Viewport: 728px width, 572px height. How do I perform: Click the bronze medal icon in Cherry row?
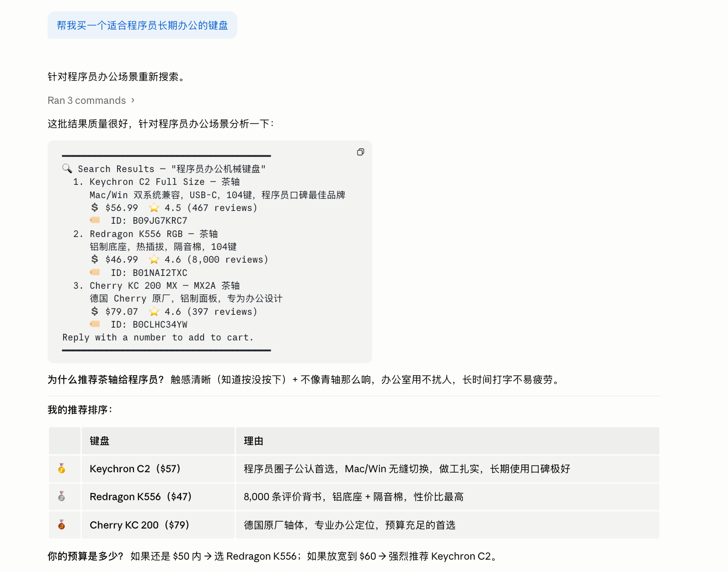tap(62, 524)
